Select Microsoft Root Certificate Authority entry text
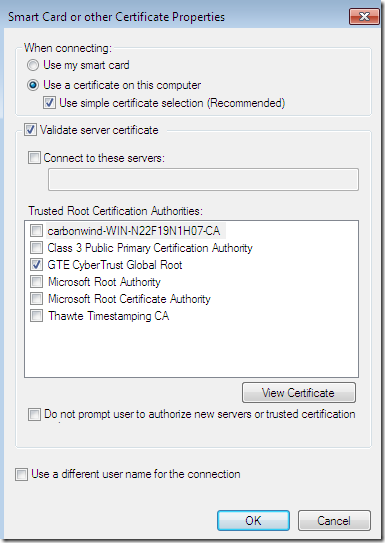Viewport: 385px width, 543px height. (x=129, y=299)
